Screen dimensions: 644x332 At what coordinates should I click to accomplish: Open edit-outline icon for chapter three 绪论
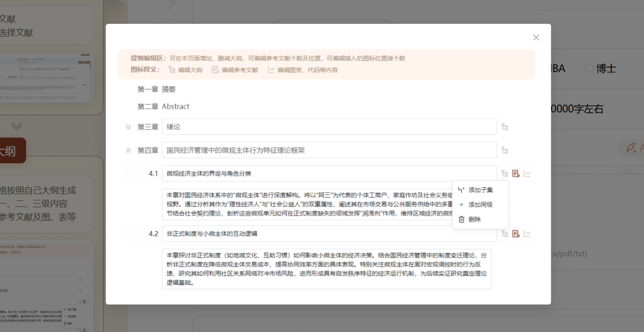(x=505, y=127)
